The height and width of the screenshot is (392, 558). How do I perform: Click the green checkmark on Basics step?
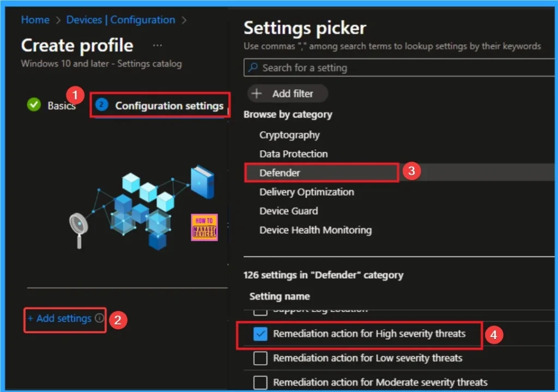[x=33, y=105]
